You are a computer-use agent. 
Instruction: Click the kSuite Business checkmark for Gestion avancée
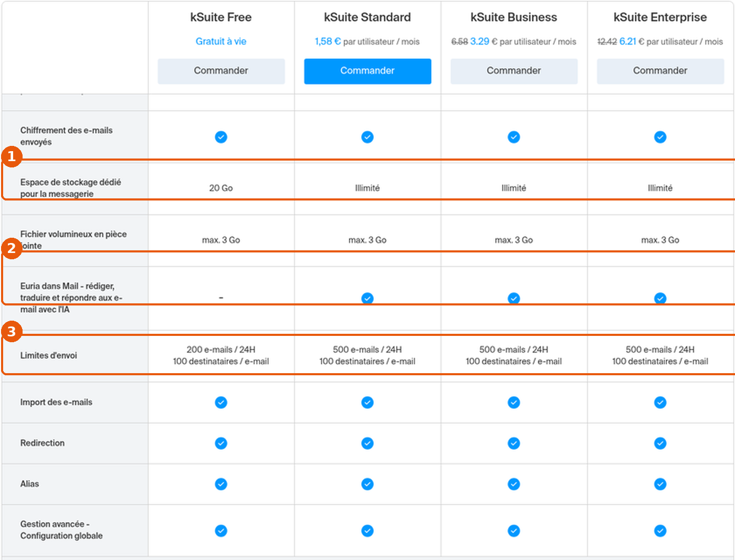pos(514,531)
